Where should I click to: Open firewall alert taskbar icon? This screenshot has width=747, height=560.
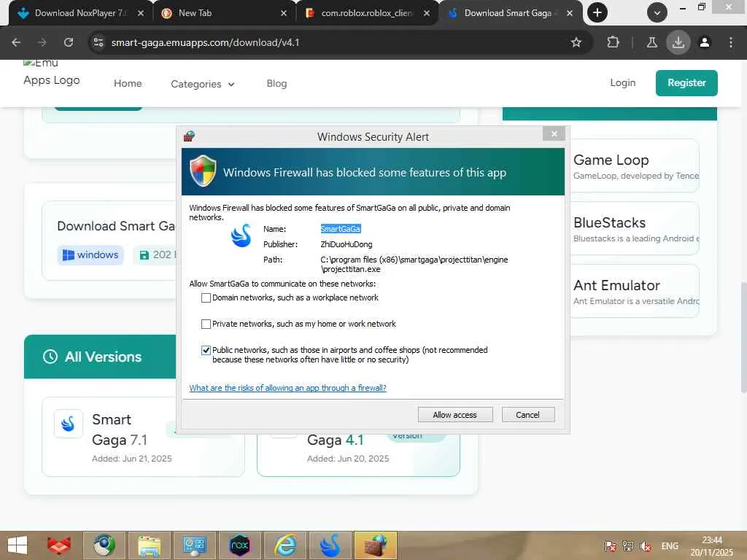376,545
